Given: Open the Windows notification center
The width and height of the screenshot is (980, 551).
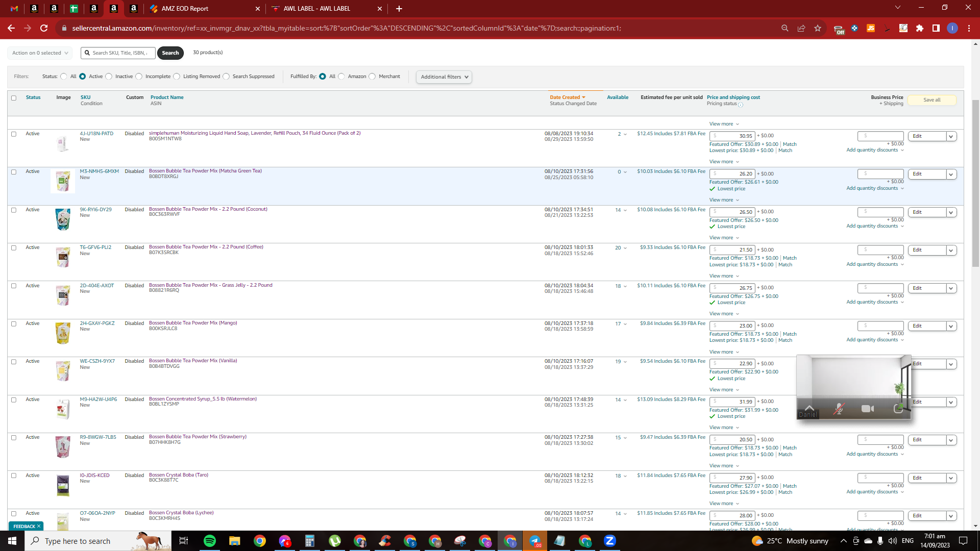Looking at the screenshot, I should coord(963,541).
